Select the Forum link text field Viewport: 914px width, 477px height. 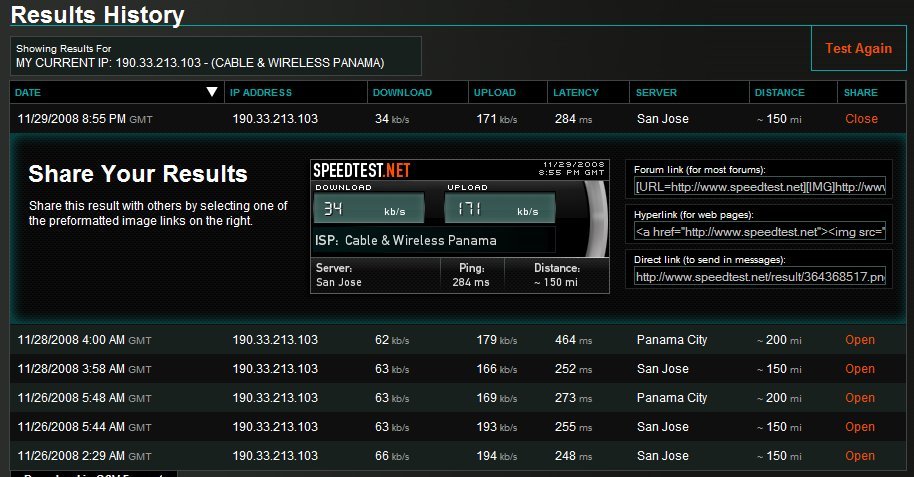click(760, 187)
